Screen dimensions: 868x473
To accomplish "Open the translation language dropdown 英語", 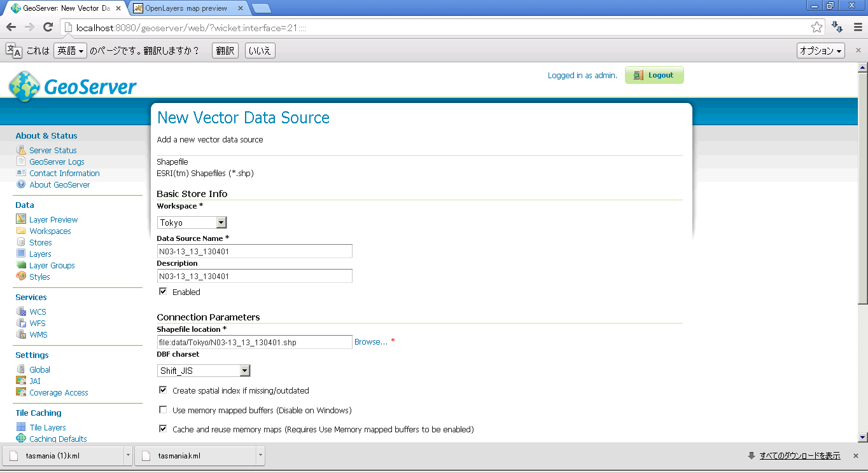I will [70, 51].
